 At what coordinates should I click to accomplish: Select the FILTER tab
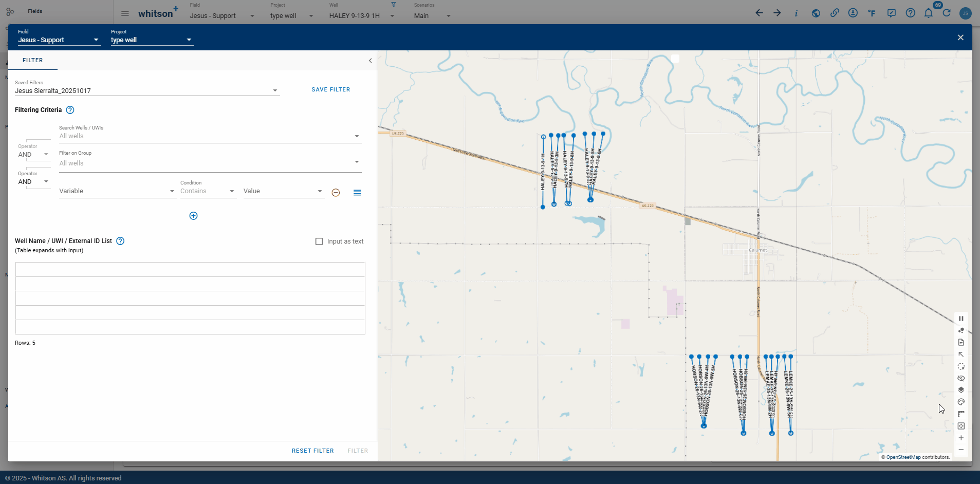(33, 61)
